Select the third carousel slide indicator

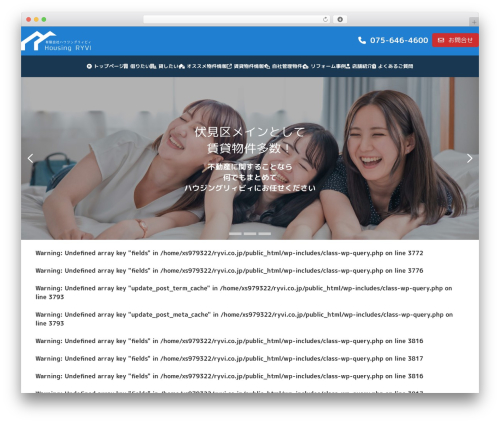pos(265,234)
